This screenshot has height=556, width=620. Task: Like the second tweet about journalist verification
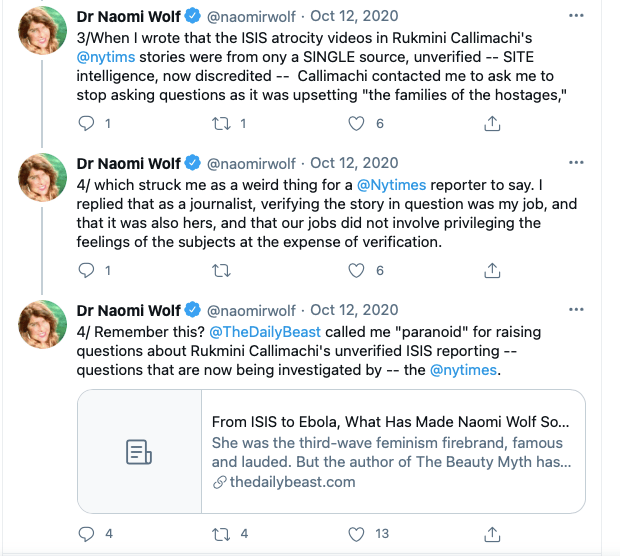(x=356, y=270)
